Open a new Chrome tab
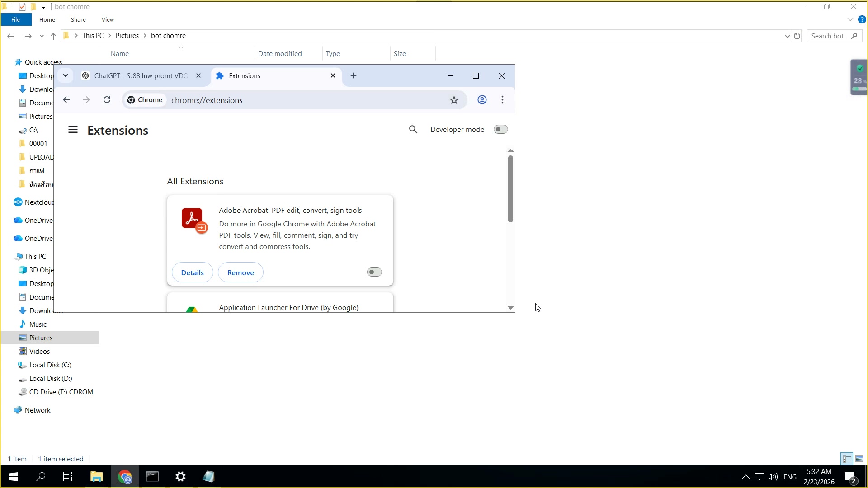868x488 pixels. coord(354,76)
